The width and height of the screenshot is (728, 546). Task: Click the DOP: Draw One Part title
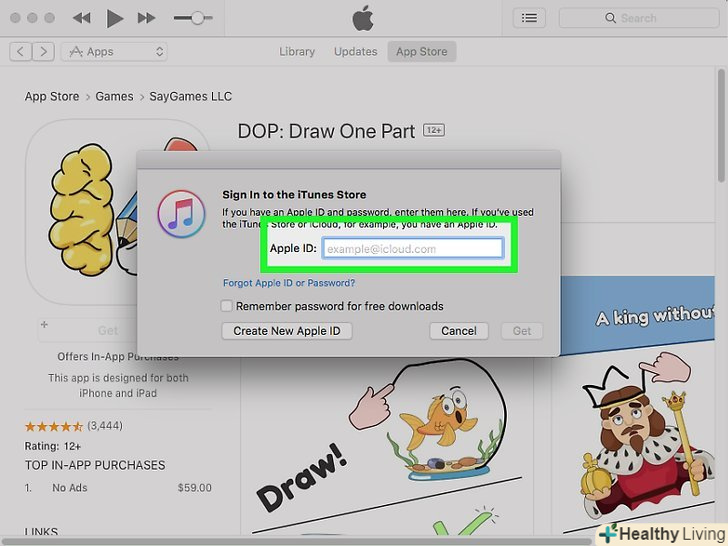pos(326,131)
